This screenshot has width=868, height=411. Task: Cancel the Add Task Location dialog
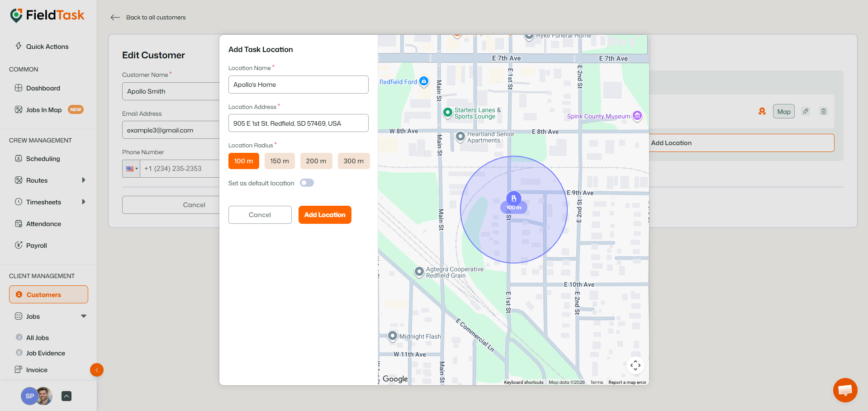[260, 215]
